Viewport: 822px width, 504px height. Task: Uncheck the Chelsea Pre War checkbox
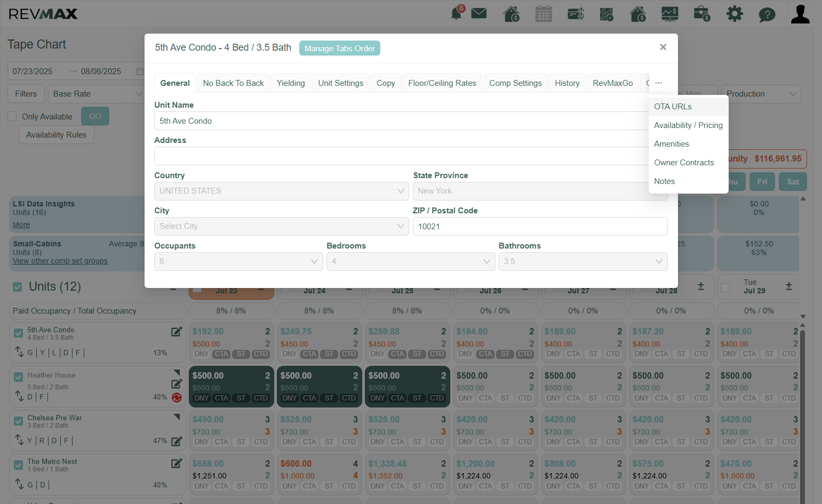19,421
